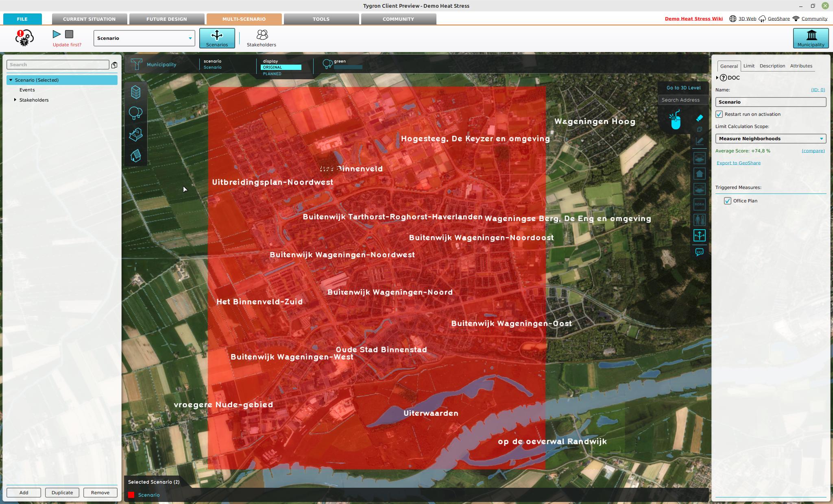Show the heat stress overlay icon
833x504 pixels.
point(699,220)
